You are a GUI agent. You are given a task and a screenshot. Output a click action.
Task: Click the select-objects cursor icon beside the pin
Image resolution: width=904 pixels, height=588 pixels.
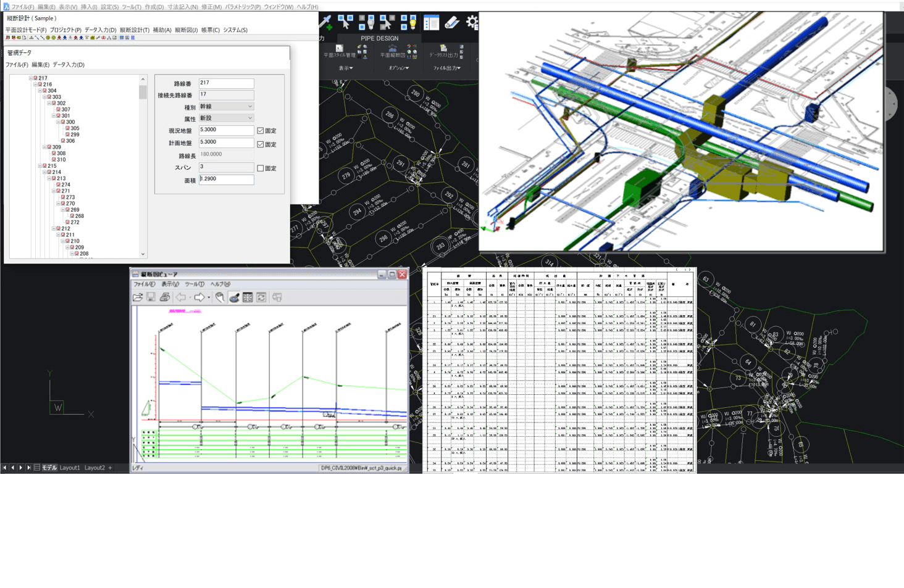(x=345, y=23)
